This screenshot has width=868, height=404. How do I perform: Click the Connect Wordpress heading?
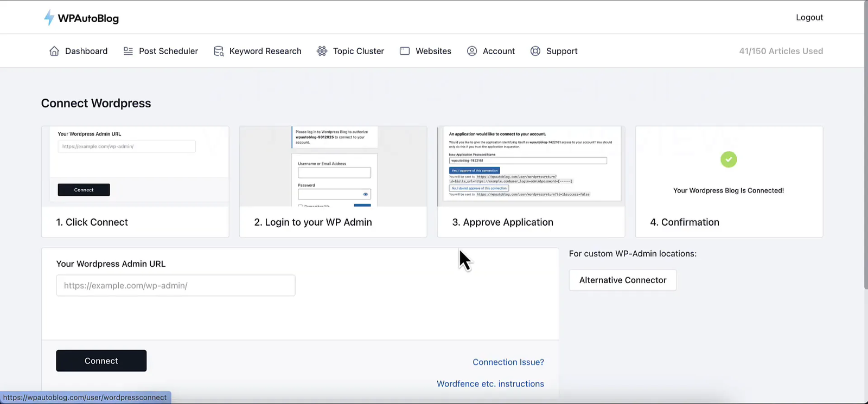coord(96,103)
